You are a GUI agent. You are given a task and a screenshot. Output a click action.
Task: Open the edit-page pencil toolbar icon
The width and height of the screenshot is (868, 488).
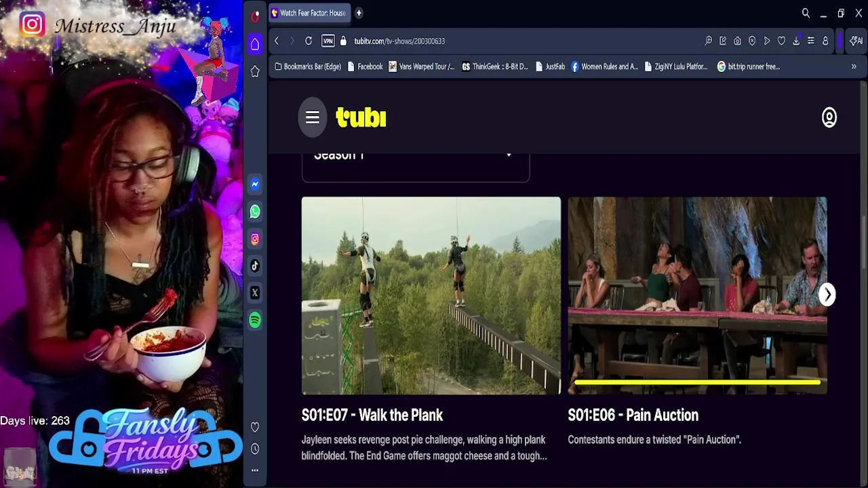[x=723, y=41]
